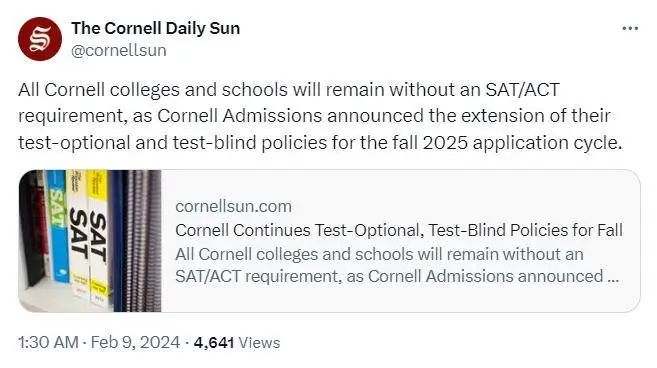This screenshot has height=368, width=657.
Task: Click the spiral notebooks in preview image
Action: pos(143,241)
